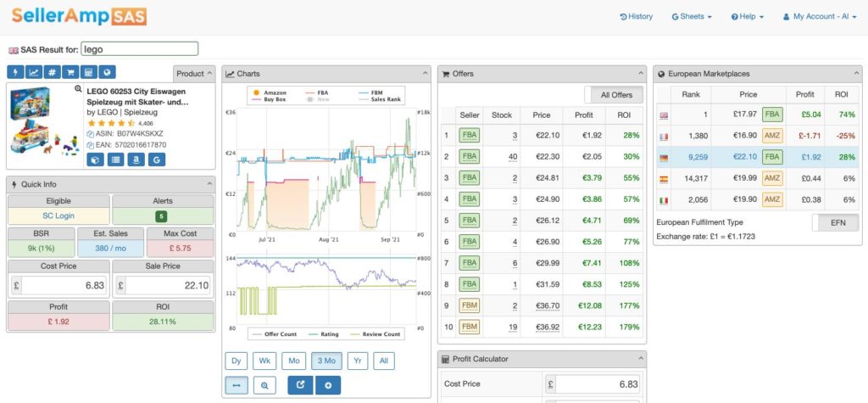The height and width of the screenshot is (403, 868).
Task: Click the Italian flag marketplace row icon
Action: pos(665,200)
